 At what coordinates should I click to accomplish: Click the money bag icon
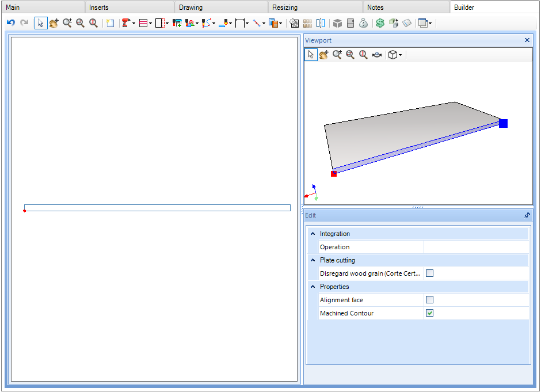click(x=363, y=23)
